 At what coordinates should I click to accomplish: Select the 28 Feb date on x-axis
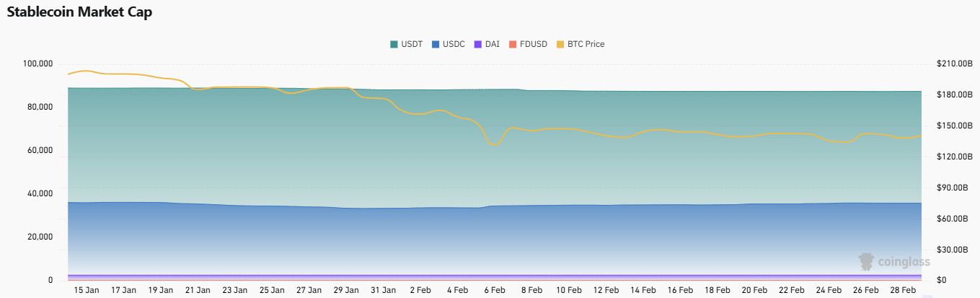pyautogui.click(x=904, y=290)
